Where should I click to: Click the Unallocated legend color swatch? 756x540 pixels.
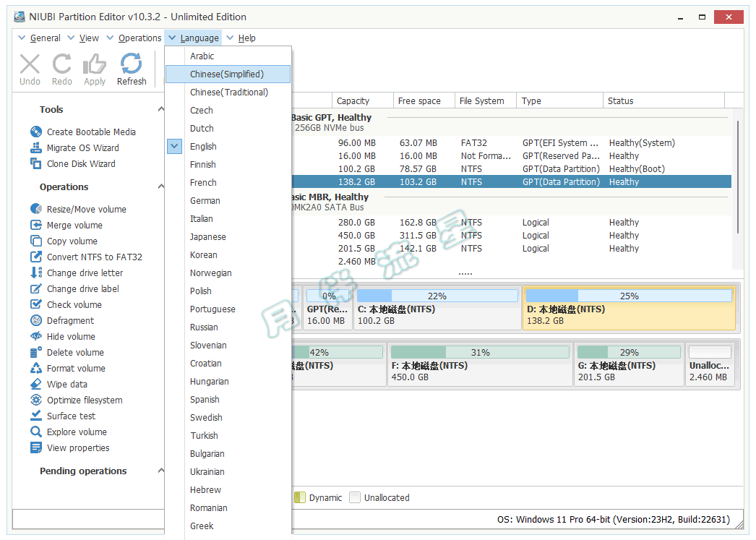click(355, 497)
